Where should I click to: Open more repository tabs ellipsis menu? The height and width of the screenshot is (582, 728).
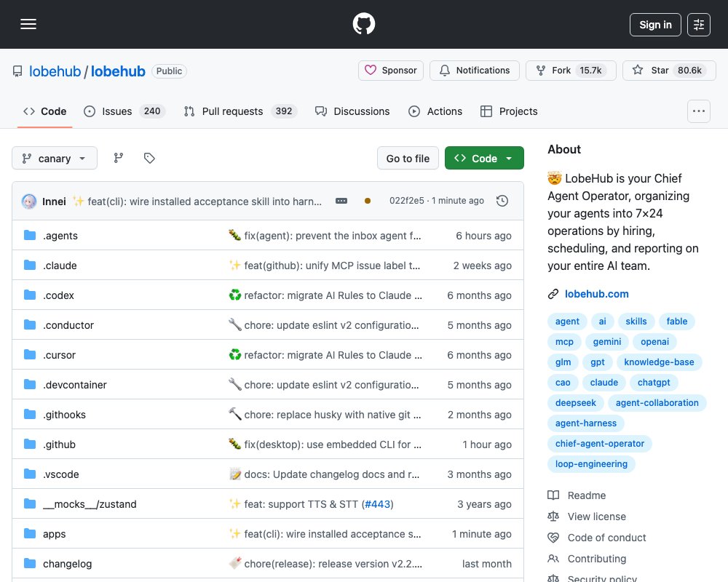[x=698, y=111]
